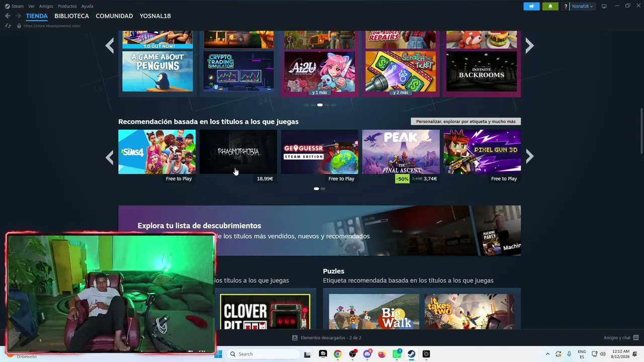
Task: Open the Friends and chat icon
Action: pyautogui.click(x=636, y=338)
